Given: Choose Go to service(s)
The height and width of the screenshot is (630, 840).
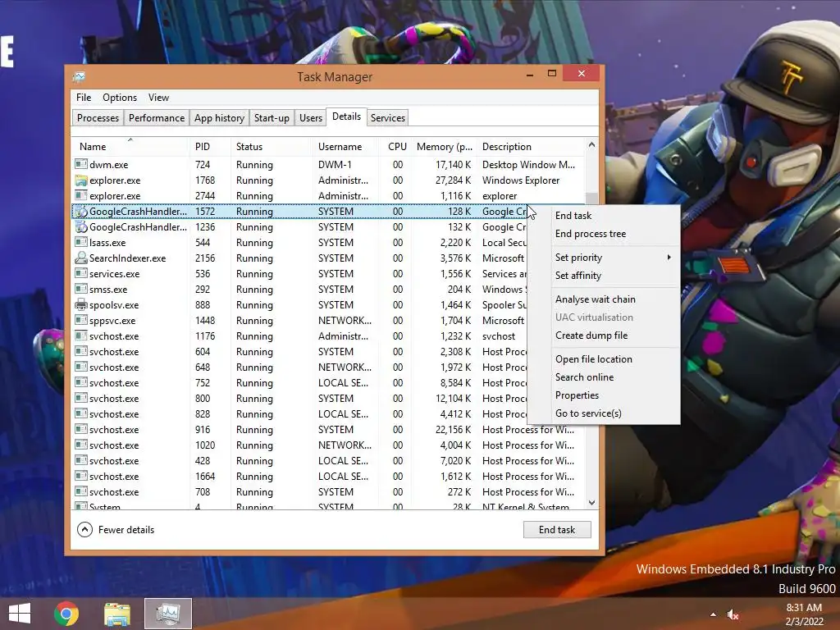Looking at the screenshot, I should pos(588,413).
